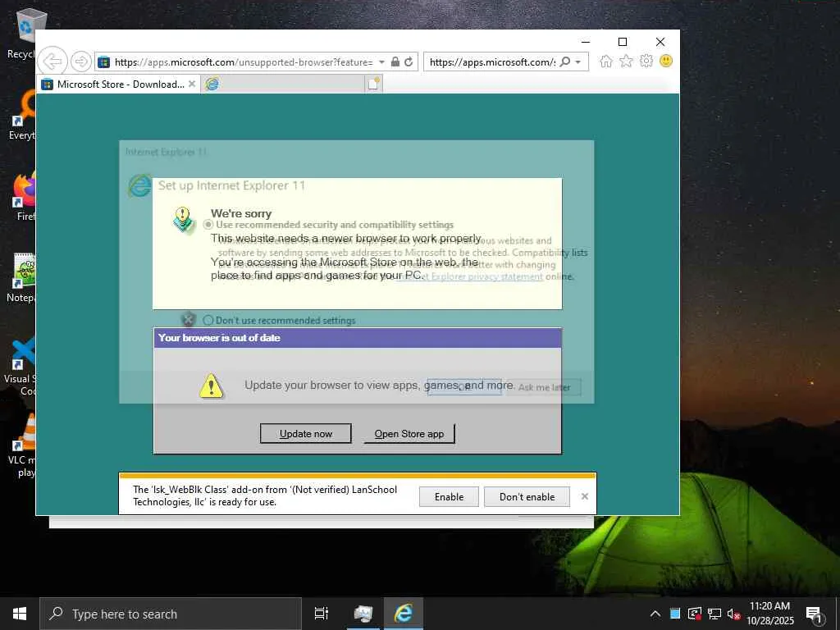Viewport: 840px width, 630px height.
Task: Switch to the second Internet Explorer tab
Action: [283, 84]
